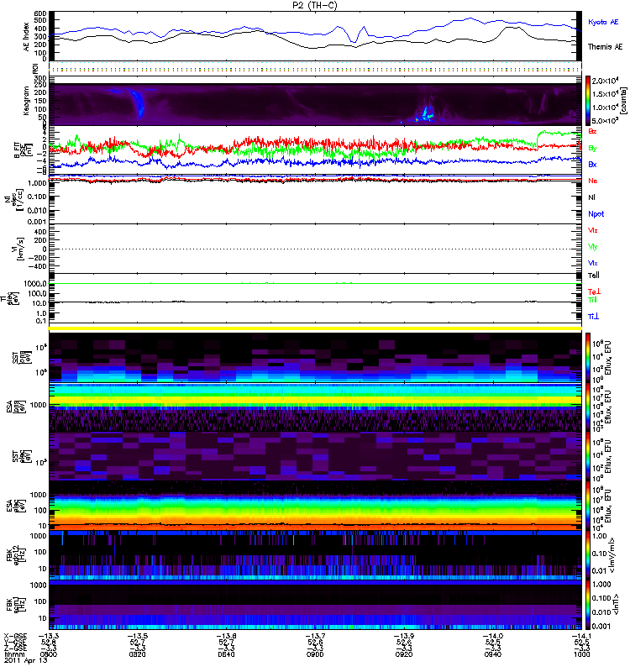Click the dotted zero line in Vi panel

[x=315, y=249]
